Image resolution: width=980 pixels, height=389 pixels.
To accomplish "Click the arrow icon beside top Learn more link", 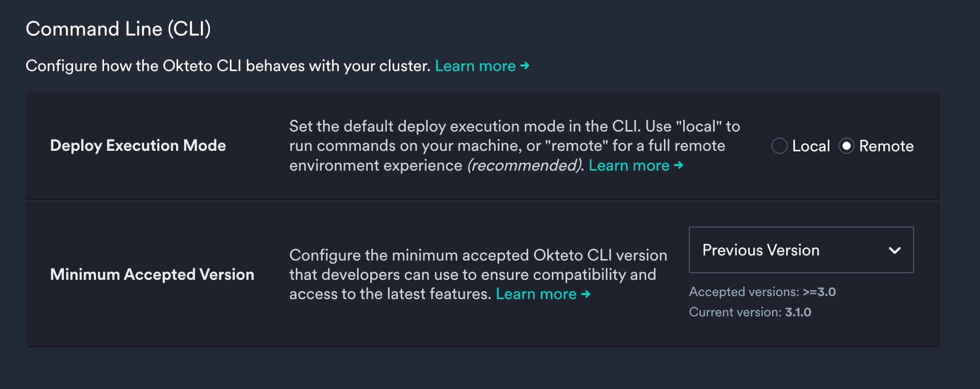I will (525, 66).
